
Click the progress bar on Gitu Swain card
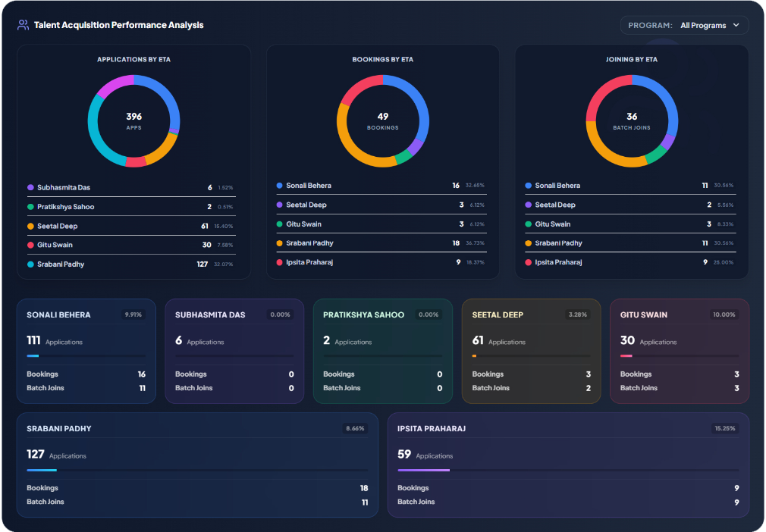tap(680, 356)
